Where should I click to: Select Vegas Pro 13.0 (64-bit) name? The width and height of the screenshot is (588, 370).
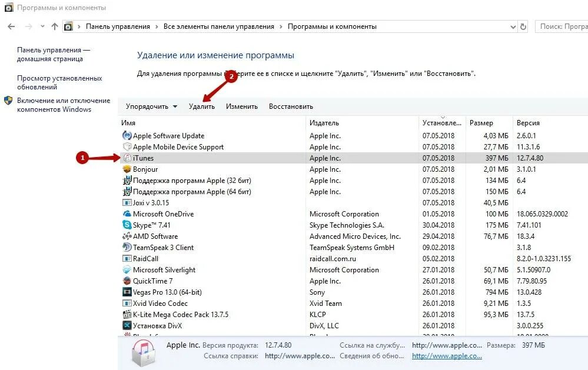(x=167, y=292)
